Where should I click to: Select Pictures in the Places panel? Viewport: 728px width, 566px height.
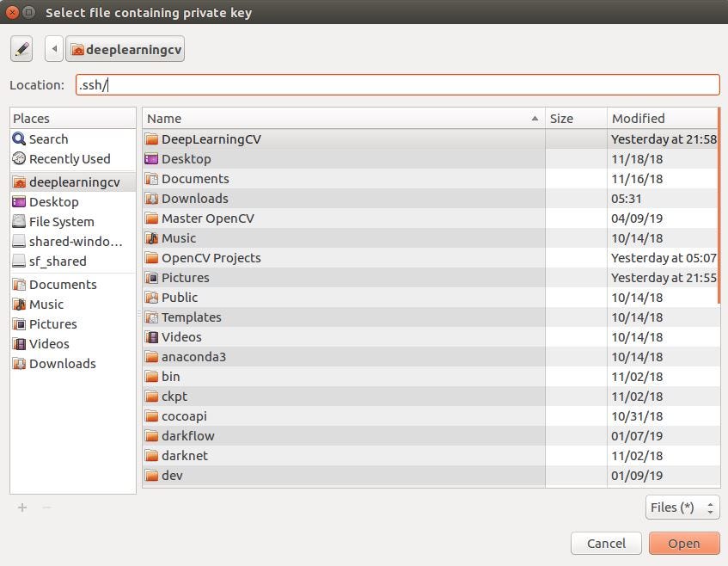point(55,323)
